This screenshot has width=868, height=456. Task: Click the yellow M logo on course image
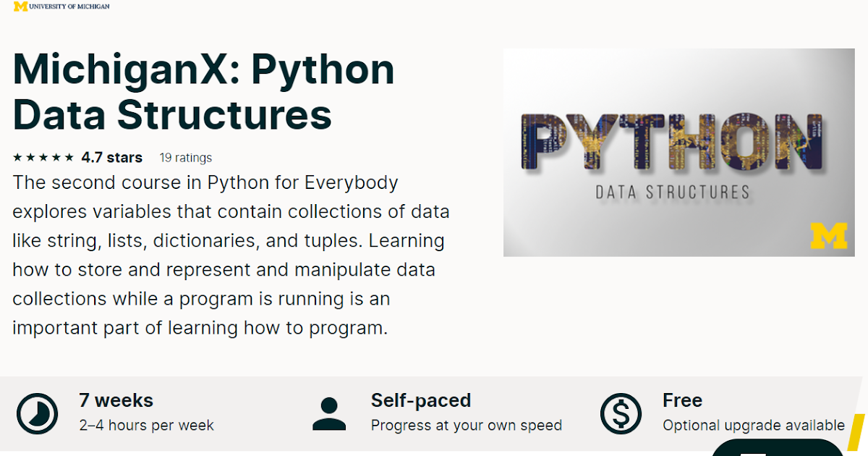click(x=828, y=237)
